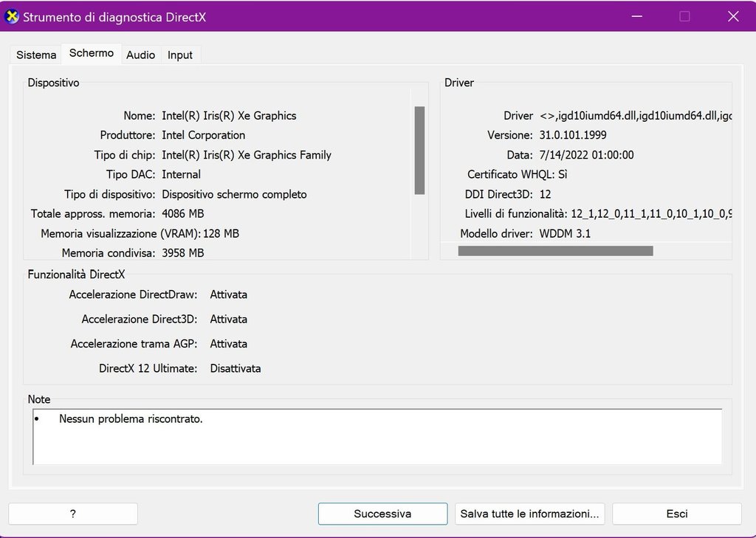Click inside the Note text box

coord(377,437)
